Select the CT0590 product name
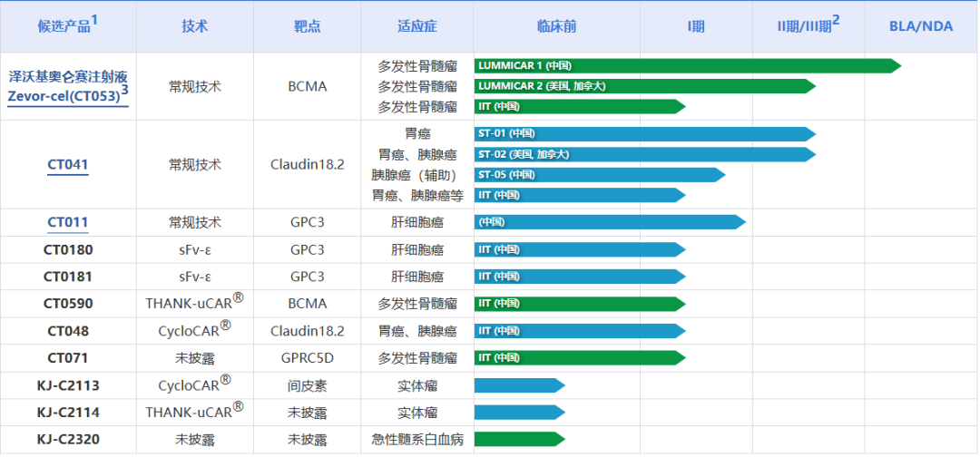Screen dimensions: 980x457 click(x=68, y=304)
